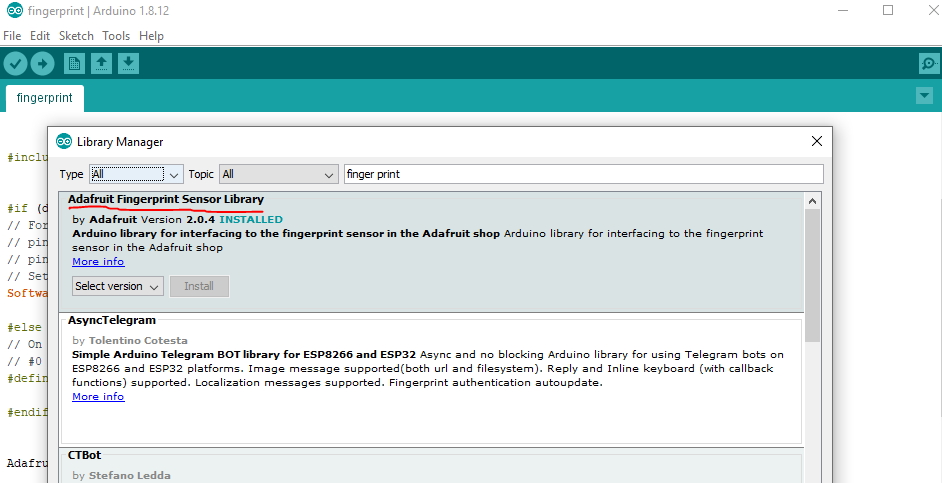Screen dimensions: 942x483
Task: Click the Install button
Action: click(x=199, y=286)
